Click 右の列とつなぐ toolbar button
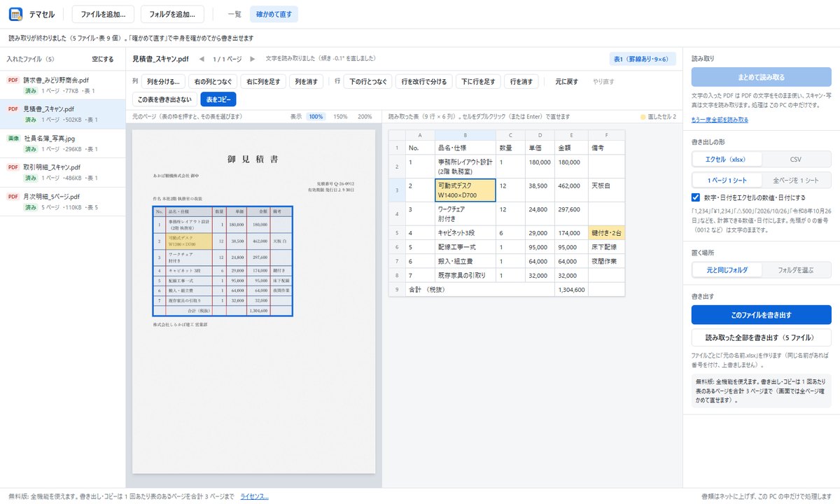840x504 pixels. [x=214, y=82]
